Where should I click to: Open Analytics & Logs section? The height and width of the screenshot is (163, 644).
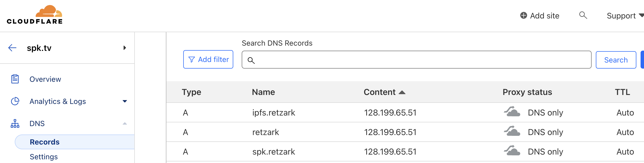click(58, 101)
